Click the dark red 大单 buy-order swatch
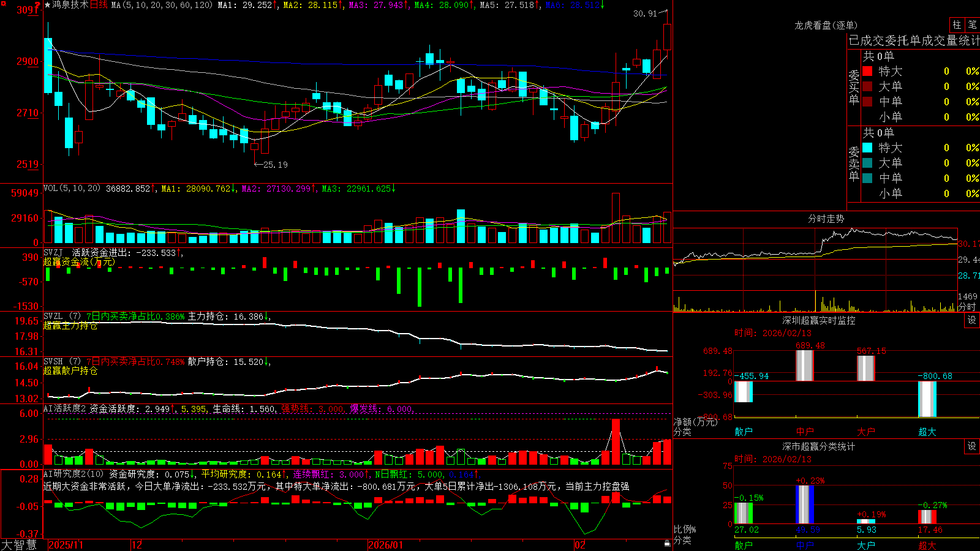Viewport: 980px width, 551px height. pyautogui.click(x=867, y=86)
